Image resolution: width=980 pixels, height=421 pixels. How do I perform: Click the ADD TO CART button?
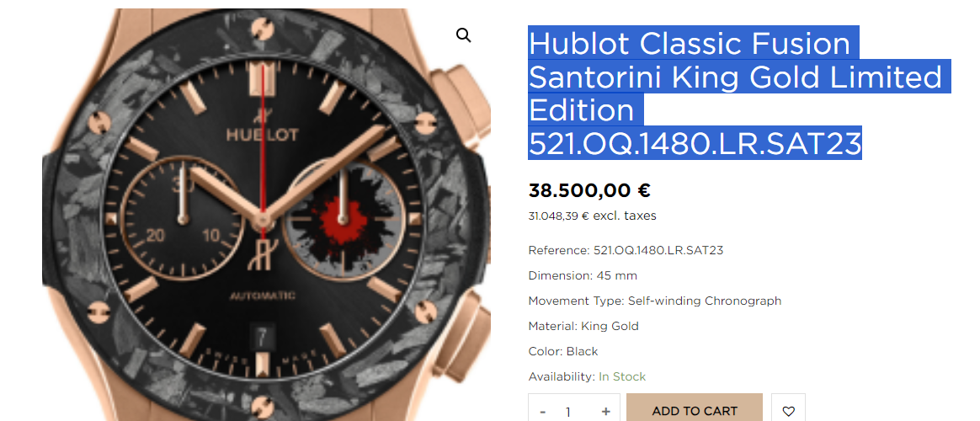[x=695, y=409]
